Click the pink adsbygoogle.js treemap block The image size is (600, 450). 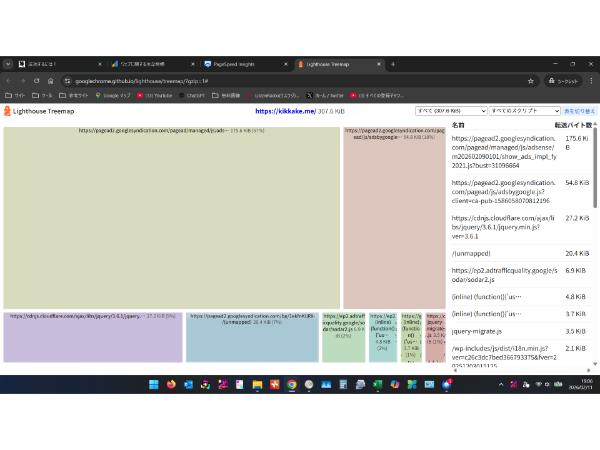[394, 220]
